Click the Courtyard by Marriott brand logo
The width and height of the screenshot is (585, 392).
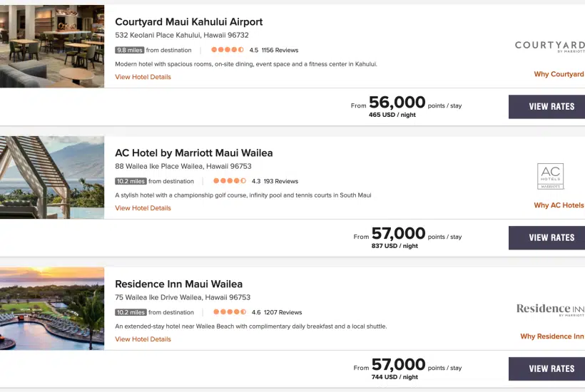point(549,46)
